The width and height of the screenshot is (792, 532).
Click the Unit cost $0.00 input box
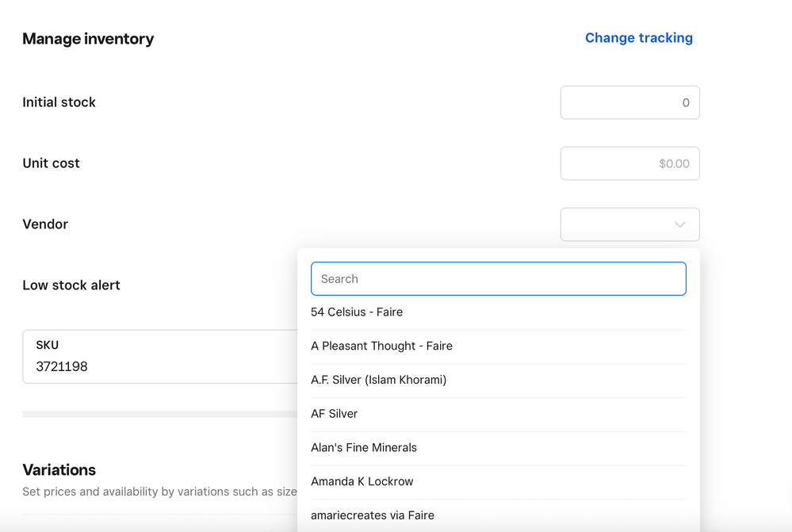tap(629, 163)
